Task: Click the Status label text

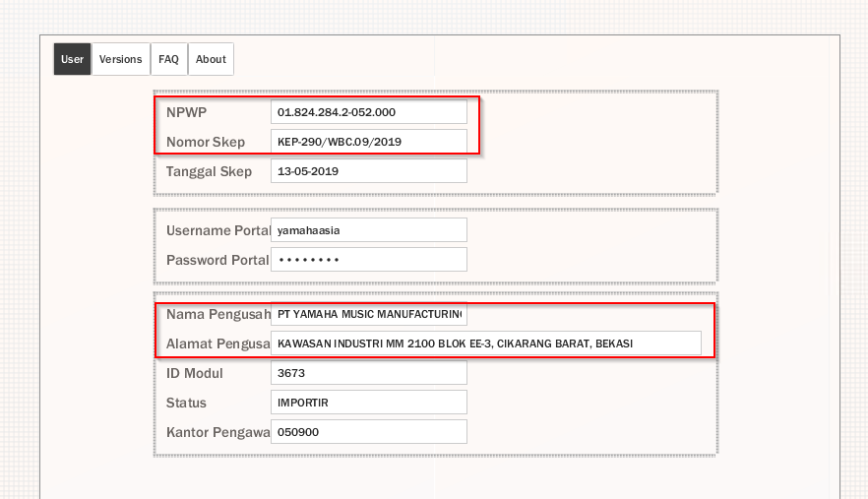Action: 186,403
